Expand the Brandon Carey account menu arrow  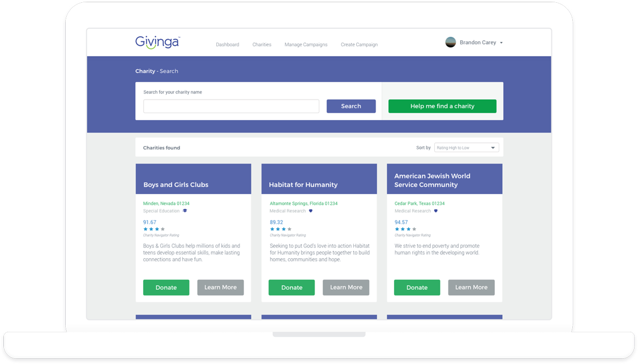pos(502,42)
